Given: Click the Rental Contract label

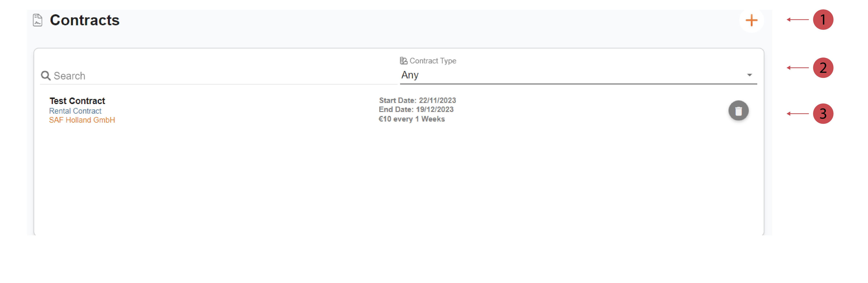Looking at the screenshot, I should point(76,111).
